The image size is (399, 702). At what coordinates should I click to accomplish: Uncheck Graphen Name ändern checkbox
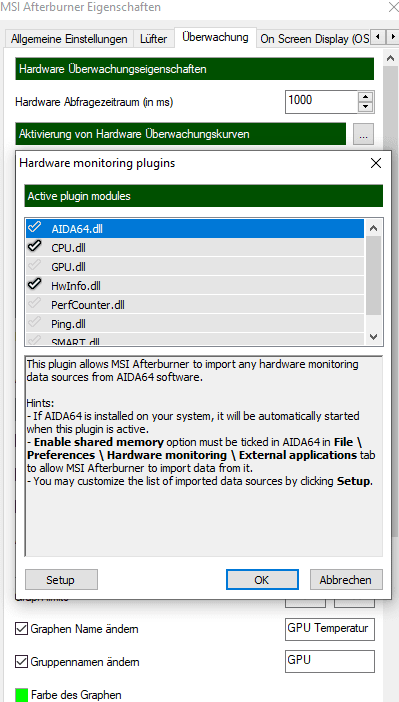(x=21, y=629)
